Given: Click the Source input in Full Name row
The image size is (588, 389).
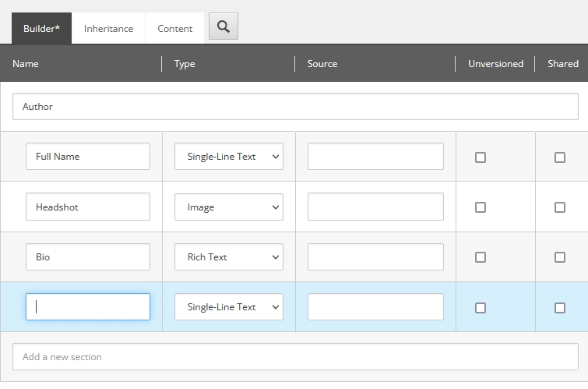Looking at the screenshot, I should click(375, 156).
